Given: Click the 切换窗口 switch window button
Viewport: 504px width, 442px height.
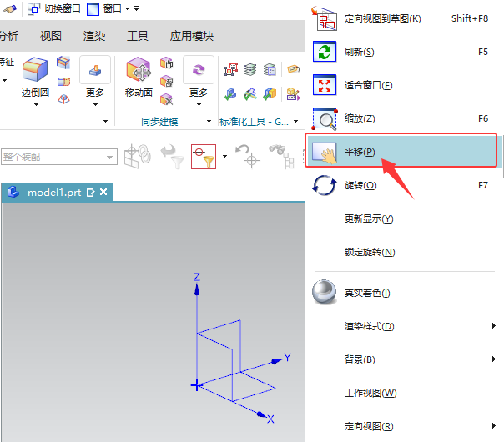Looking at the screenshot, I should point(54,8).
